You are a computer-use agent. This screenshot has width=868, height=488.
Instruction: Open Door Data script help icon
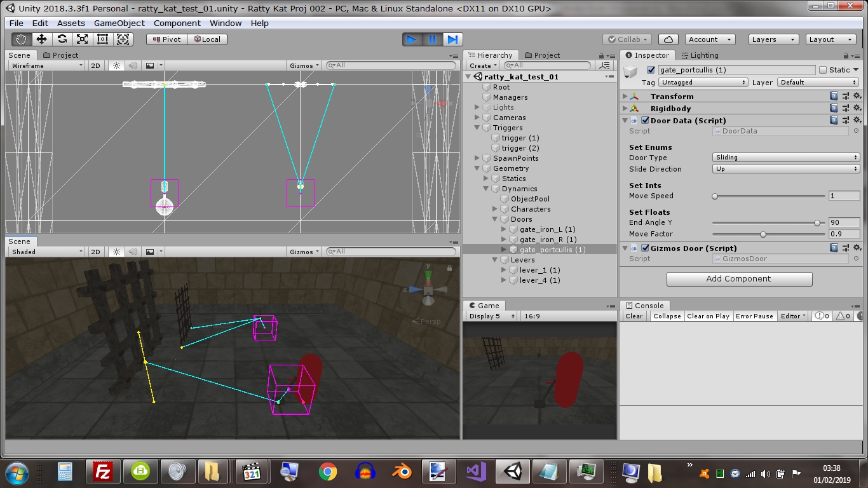(x=834, y=121)
